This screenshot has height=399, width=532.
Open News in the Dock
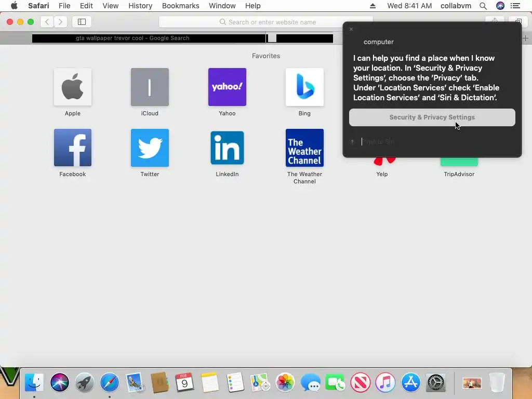[x=361, y=382]
